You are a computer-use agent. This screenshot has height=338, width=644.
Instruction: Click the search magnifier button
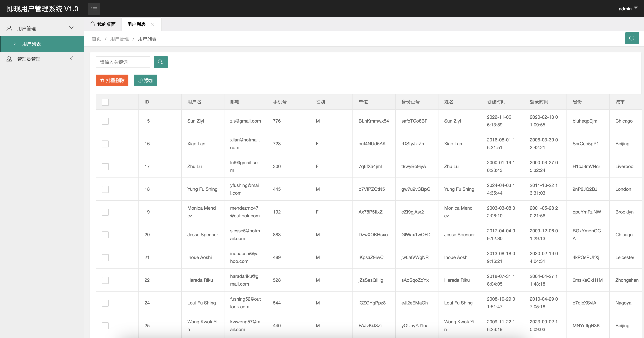coord(160,62)
